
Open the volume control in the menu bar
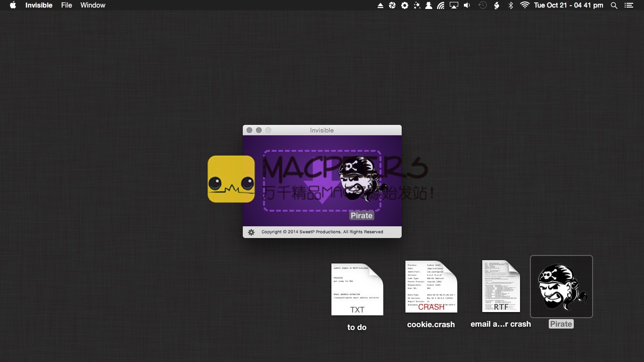coord(467,5)
